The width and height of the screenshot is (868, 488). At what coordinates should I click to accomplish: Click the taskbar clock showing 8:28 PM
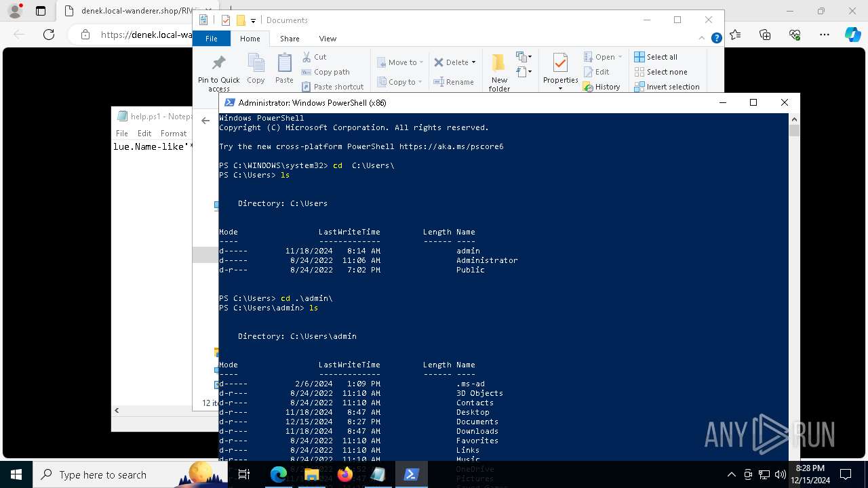click(810, 474)
